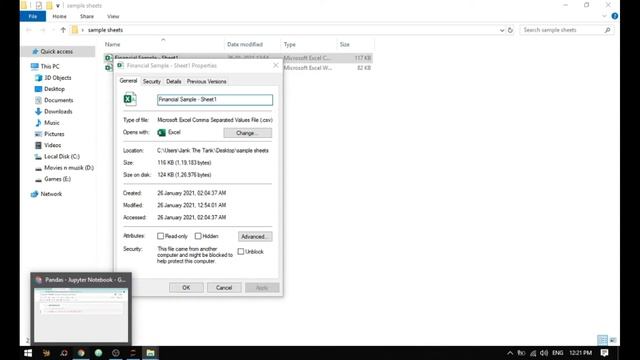
Task: Open Games (E:) drive in the sidebar
Action: [58, 179]
